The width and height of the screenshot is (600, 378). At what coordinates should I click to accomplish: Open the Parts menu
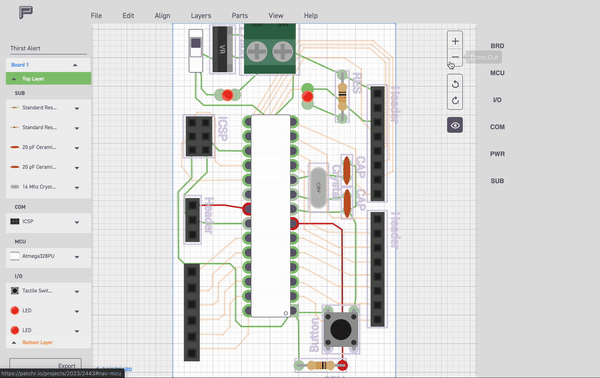[x=240, y=16]
